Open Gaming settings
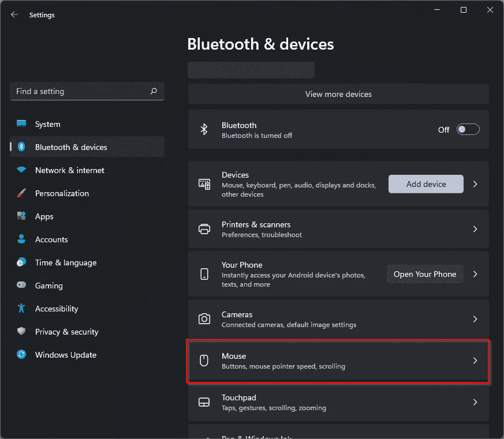504x439 pixels. pyautogui.click(x=87, y=286)
